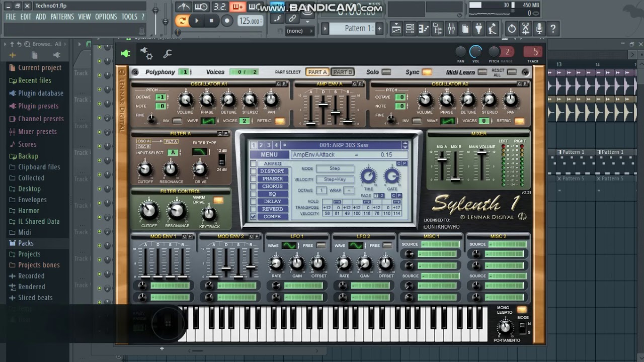Open the arpeggiator VELOCITY Step+Key dropdown

coord(335,179)
